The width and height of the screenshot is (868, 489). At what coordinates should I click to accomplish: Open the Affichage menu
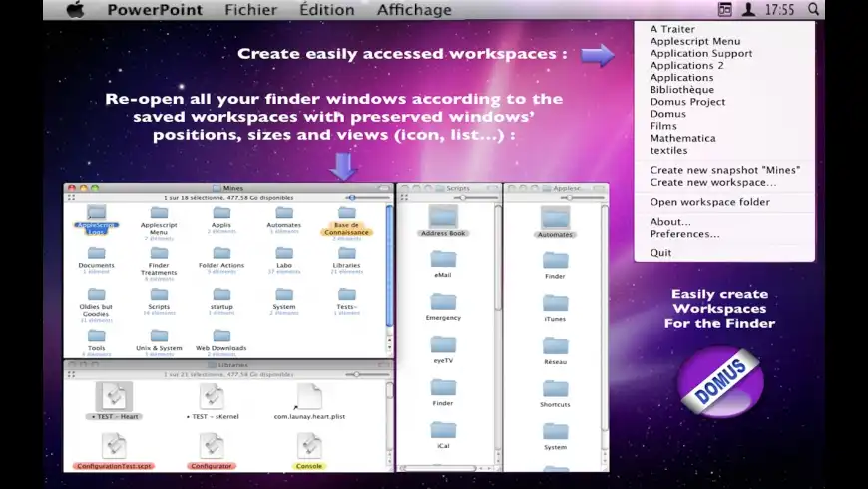point(414,9)
